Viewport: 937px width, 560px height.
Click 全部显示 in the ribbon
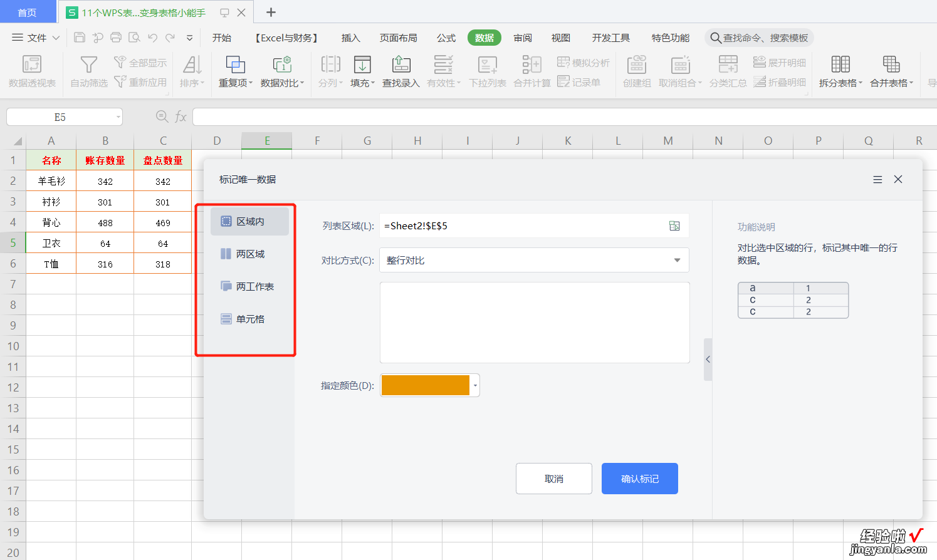140,63
